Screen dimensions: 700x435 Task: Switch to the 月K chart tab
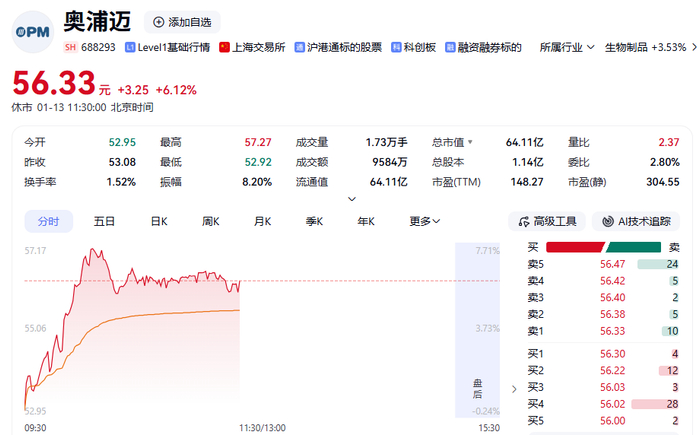click(262, 222)
